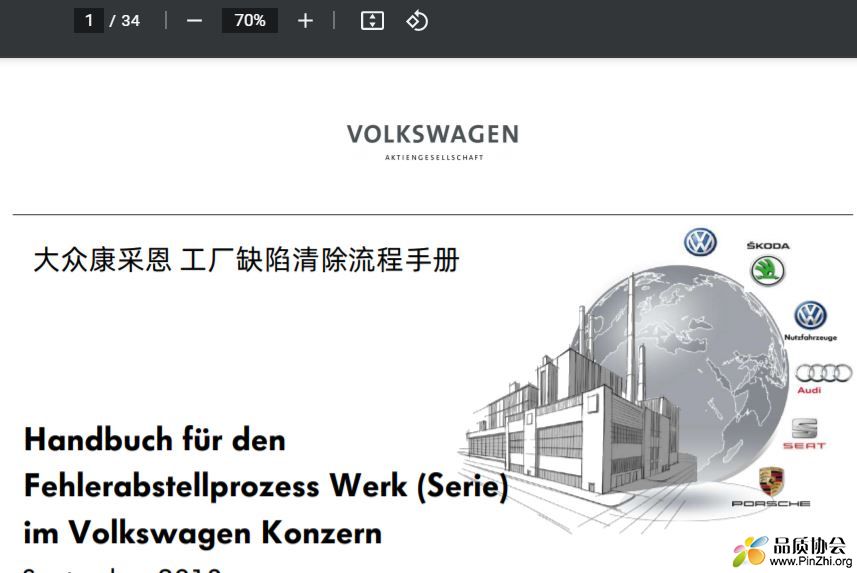857x573 pixels.
Task: Click the VOLKSWAGEN heading logo text
Action: tap(433, 134)
